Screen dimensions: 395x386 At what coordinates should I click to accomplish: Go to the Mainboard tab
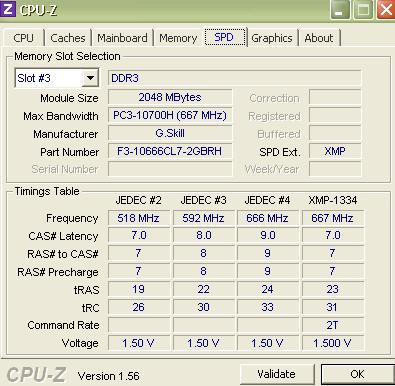coord(122,38)
